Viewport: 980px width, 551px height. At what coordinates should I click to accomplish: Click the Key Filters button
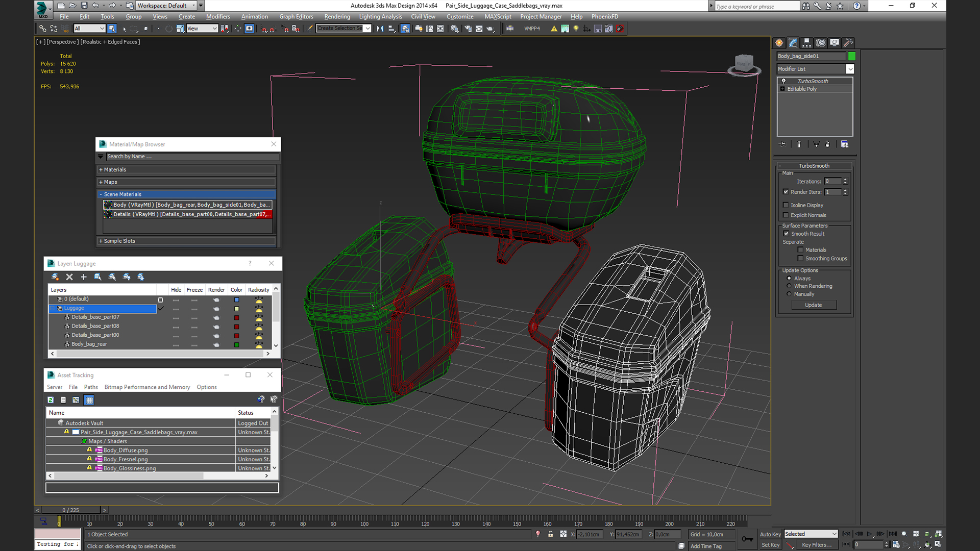[x=817, y=545]
